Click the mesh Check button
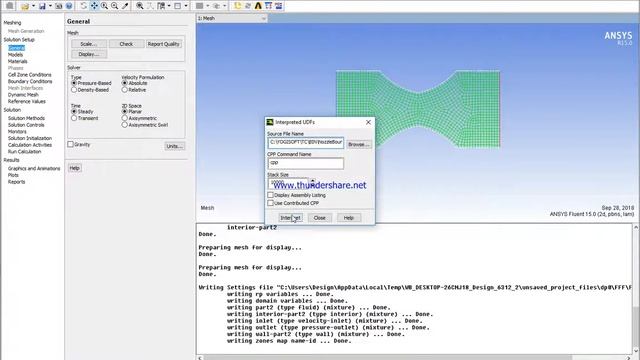Image resolution: width=640 pixels, height=360 pixels. [x=126, y=44]
